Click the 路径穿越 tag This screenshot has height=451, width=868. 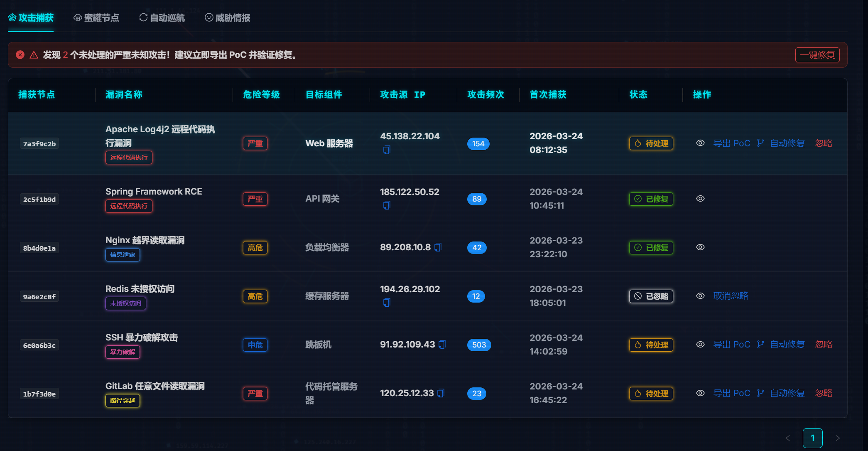click(123, 401)
